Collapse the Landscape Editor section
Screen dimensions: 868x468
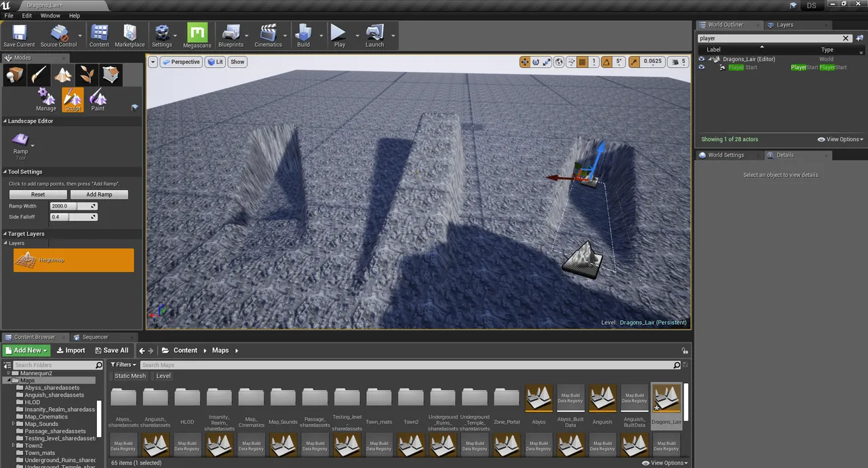point(5,121)
